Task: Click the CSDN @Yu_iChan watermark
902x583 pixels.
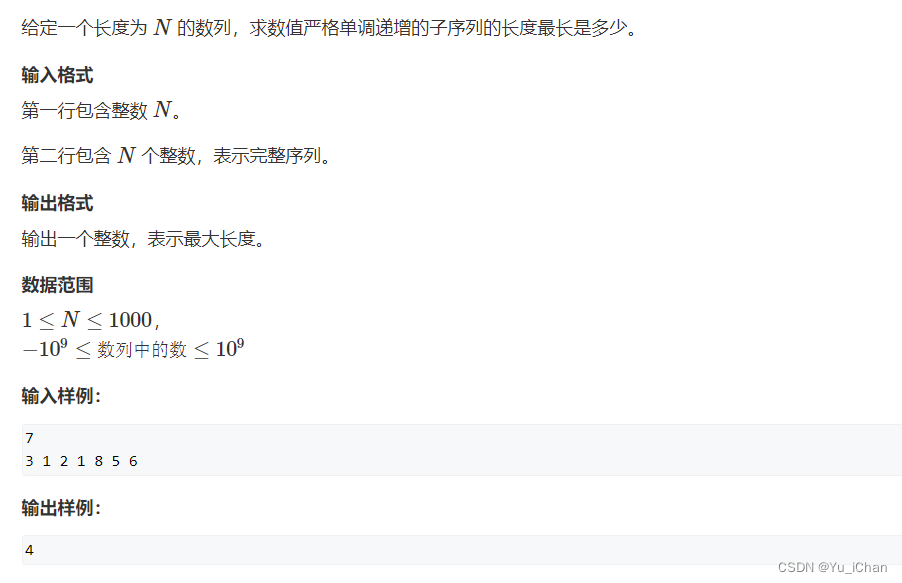Action: 832,567
